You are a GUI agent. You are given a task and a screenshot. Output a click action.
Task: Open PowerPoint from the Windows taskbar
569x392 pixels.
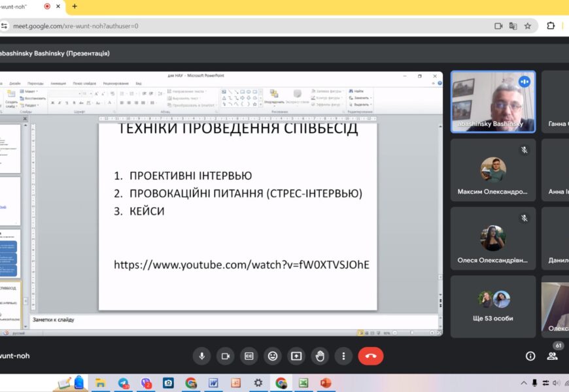coord(326,383)
